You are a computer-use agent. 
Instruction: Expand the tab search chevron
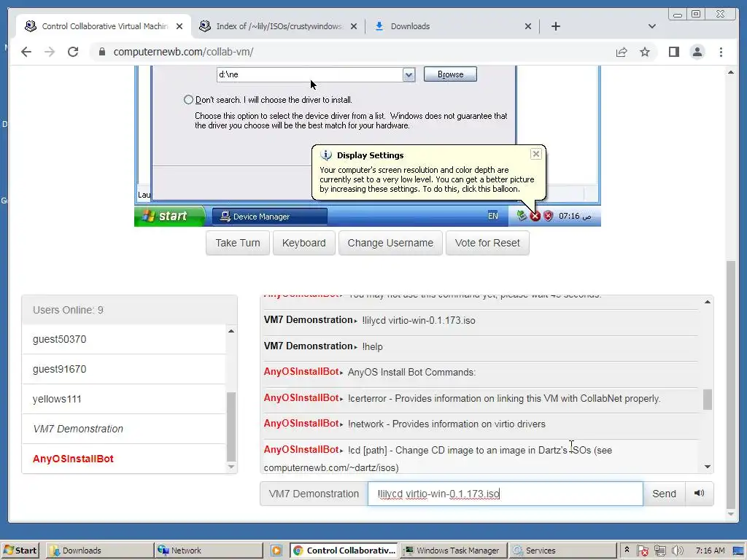(x=652, y=26)
